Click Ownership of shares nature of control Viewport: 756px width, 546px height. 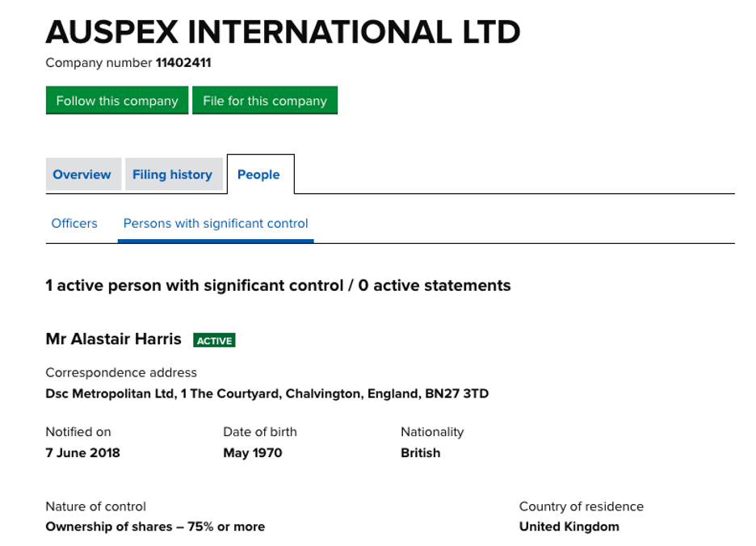coord(156,526)
